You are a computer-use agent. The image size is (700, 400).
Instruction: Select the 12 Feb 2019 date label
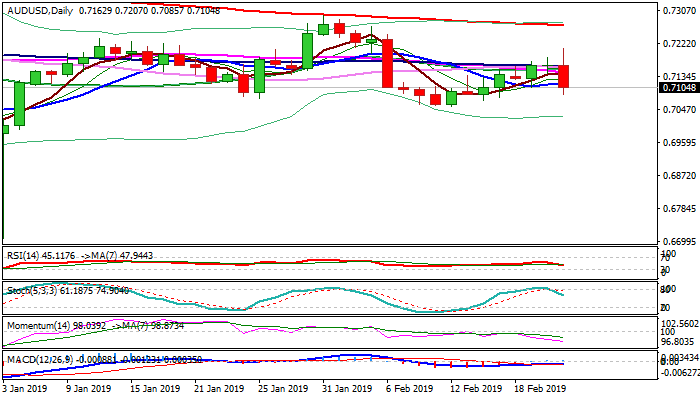click(x=474, y=388)
